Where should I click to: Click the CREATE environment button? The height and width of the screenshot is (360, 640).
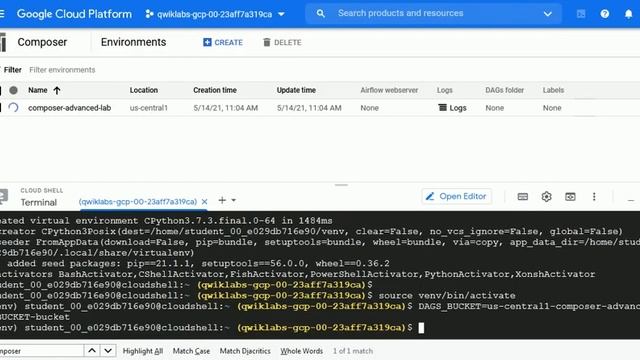click(223, 42)
